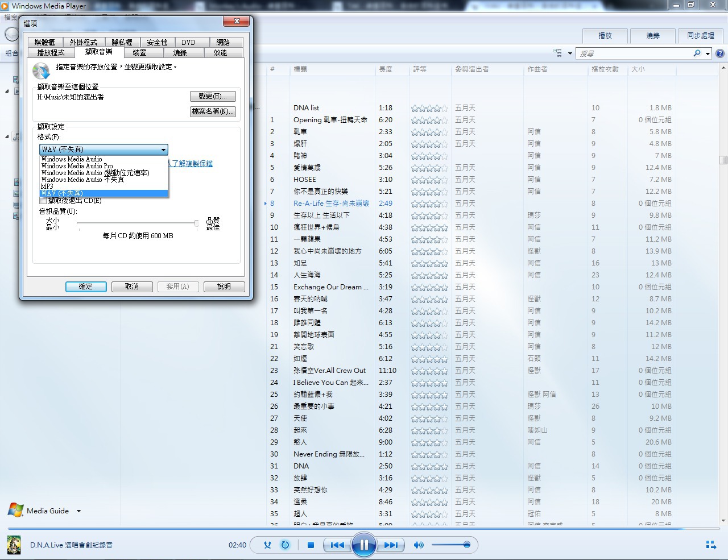Click the Media Guide logo icon
This screenshot has width=728, height=560.
(15, 510)
